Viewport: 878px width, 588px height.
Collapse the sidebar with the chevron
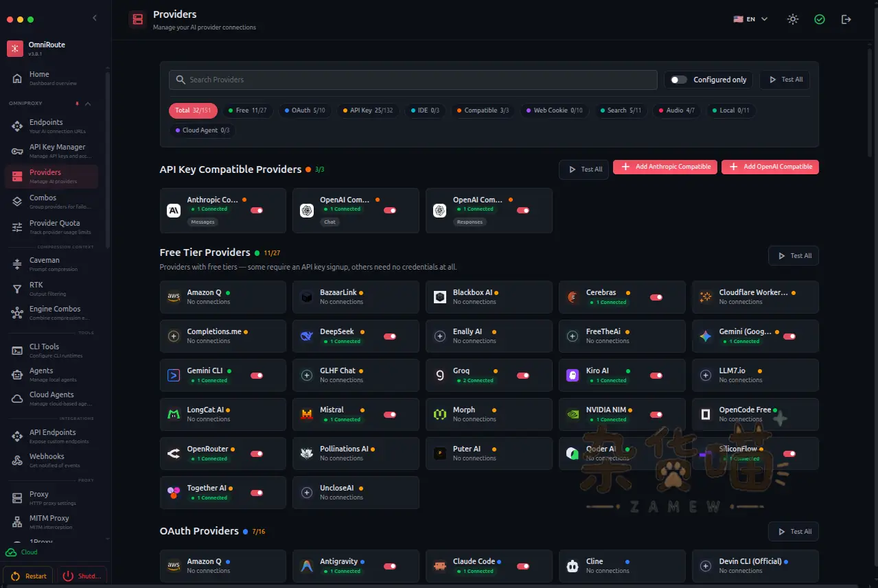click(95, 19)
